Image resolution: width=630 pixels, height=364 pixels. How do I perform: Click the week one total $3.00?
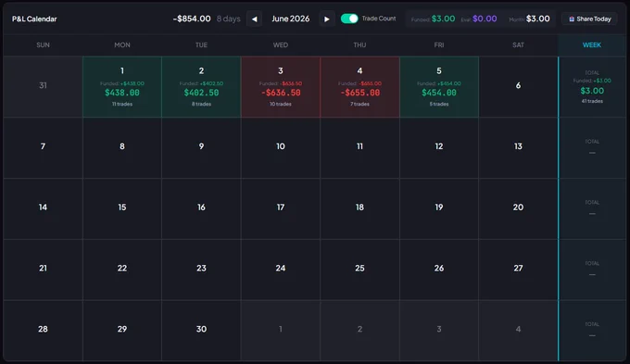click(592, 91)
